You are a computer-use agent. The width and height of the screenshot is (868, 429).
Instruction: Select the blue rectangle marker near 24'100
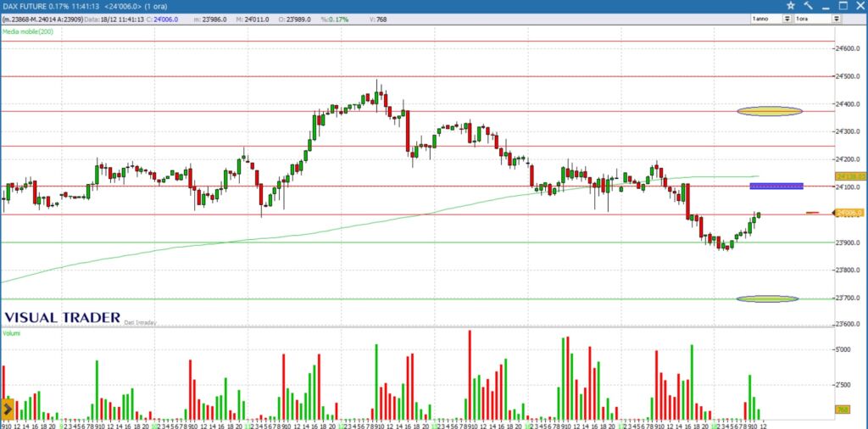click(x=776, y=186)
